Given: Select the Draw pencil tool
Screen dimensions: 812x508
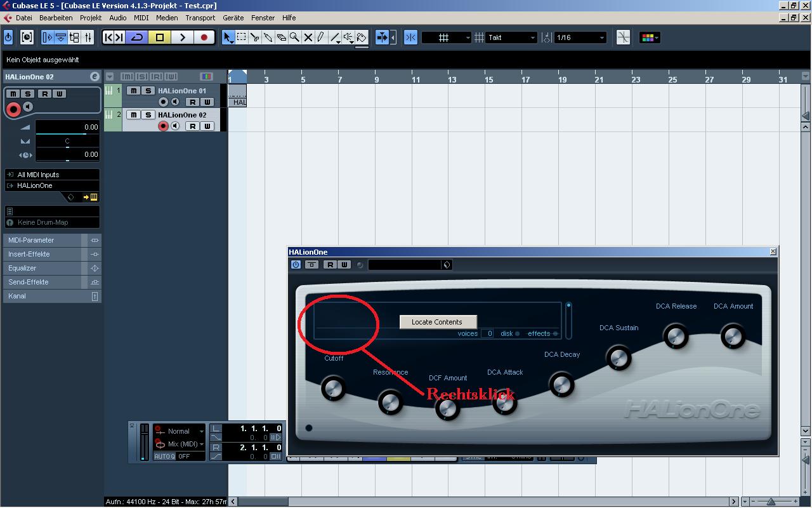Looking at the screenshot, I should coord(322,37).
